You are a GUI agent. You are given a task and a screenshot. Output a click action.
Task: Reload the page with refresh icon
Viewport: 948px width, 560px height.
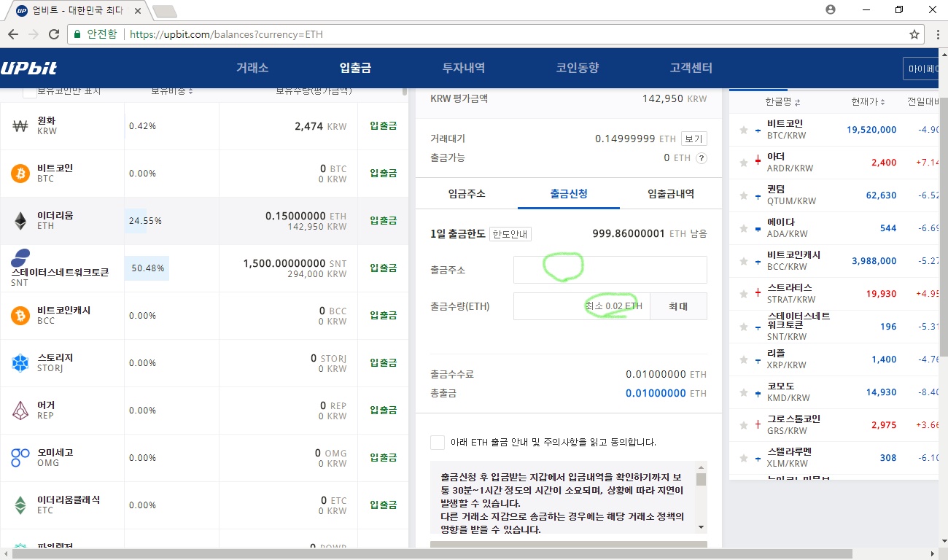54,34
